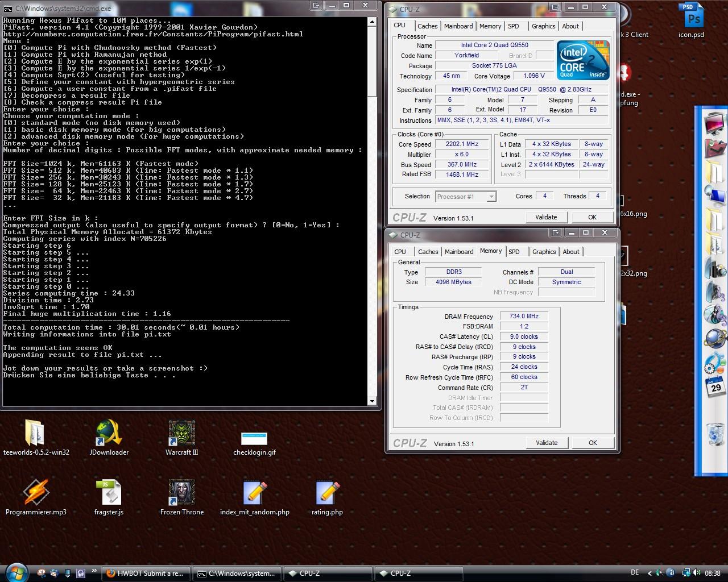The height and width of the screenshot is (582, 728).
Task: Open the fragster.js script file
Action: coord(109,497)
